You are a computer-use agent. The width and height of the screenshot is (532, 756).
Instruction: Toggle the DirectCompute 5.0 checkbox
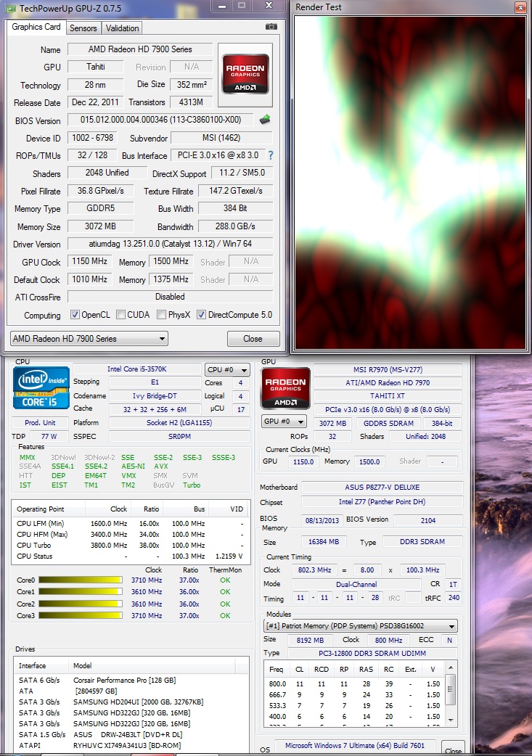202,315
